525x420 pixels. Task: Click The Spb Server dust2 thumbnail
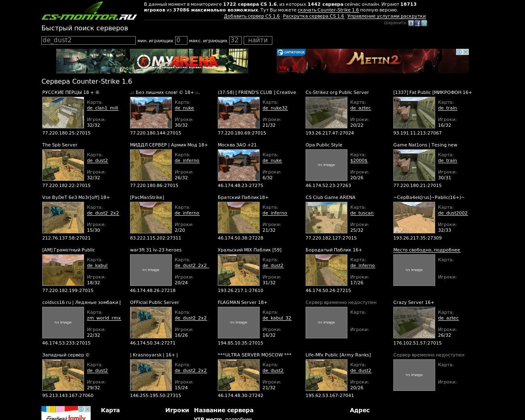[x=63, y=165]
